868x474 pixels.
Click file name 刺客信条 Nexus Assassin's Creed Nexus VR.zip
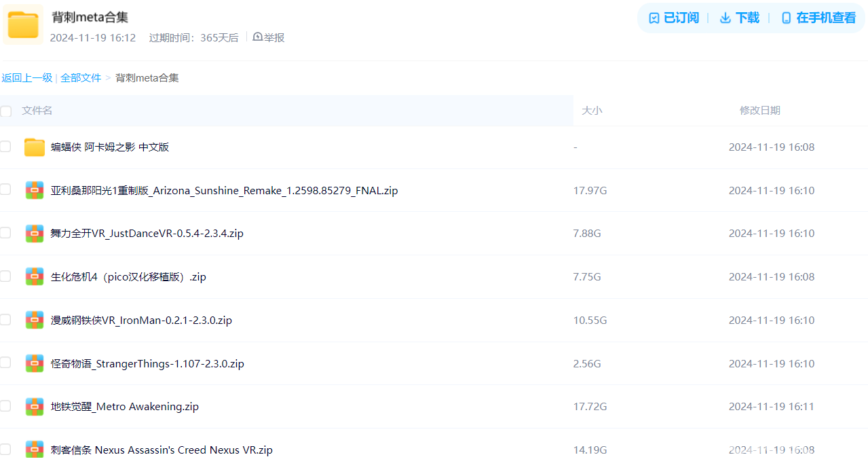[x=162, y=450]
